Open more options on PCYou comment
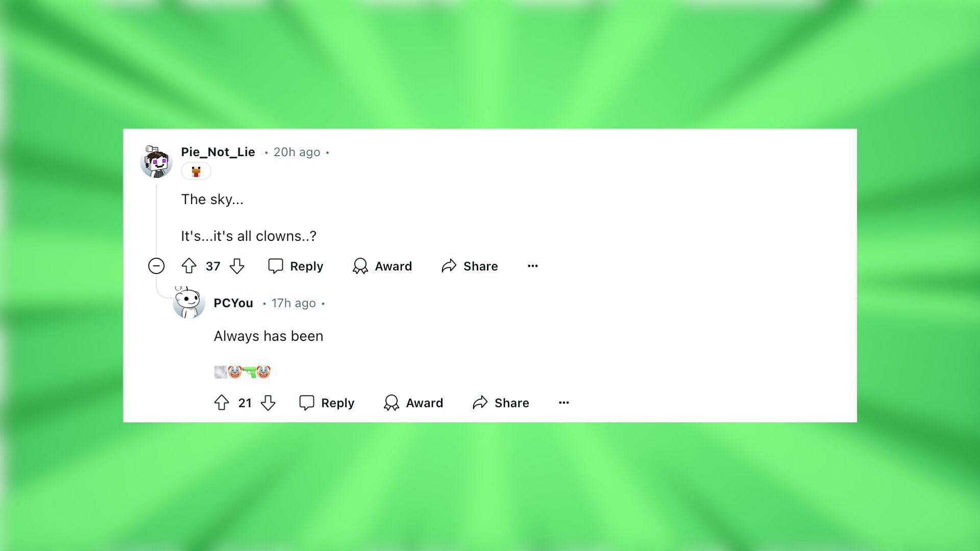980x551 pixels. point(564,402)
